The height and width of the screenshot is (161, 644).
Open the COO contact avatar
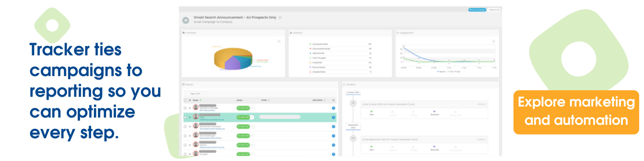[196, 116]
